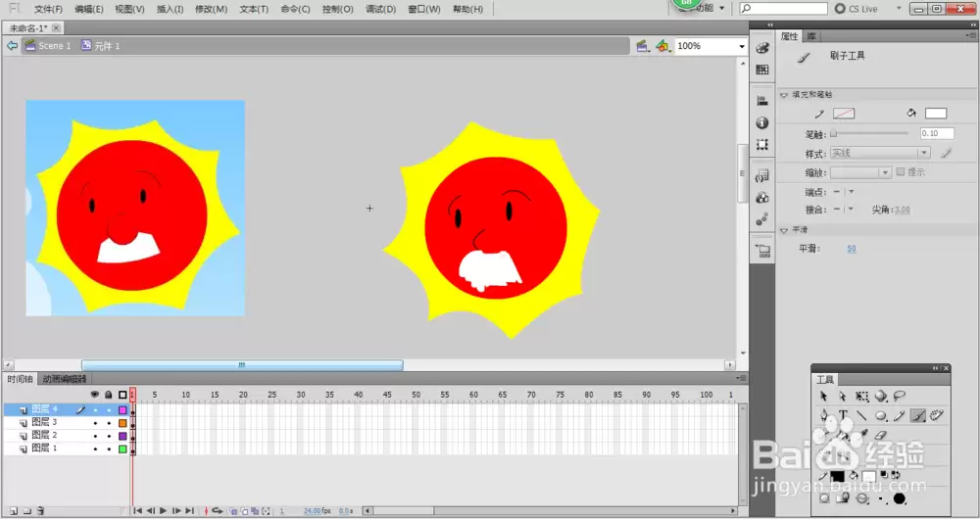Screen dimensions: 980x519
Task: Open the brush size option dropdown
Action: tap(881, 498)
